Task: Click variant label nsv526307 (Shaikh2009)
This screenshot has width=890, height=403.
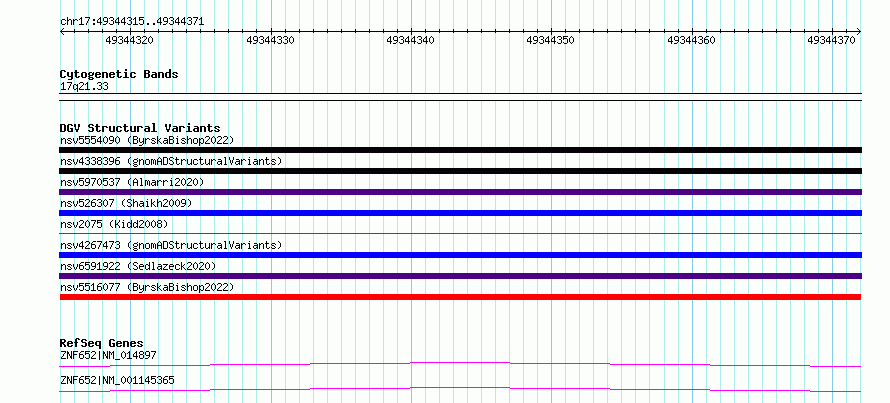Action: pyautogui.click(x=126, y=203)
